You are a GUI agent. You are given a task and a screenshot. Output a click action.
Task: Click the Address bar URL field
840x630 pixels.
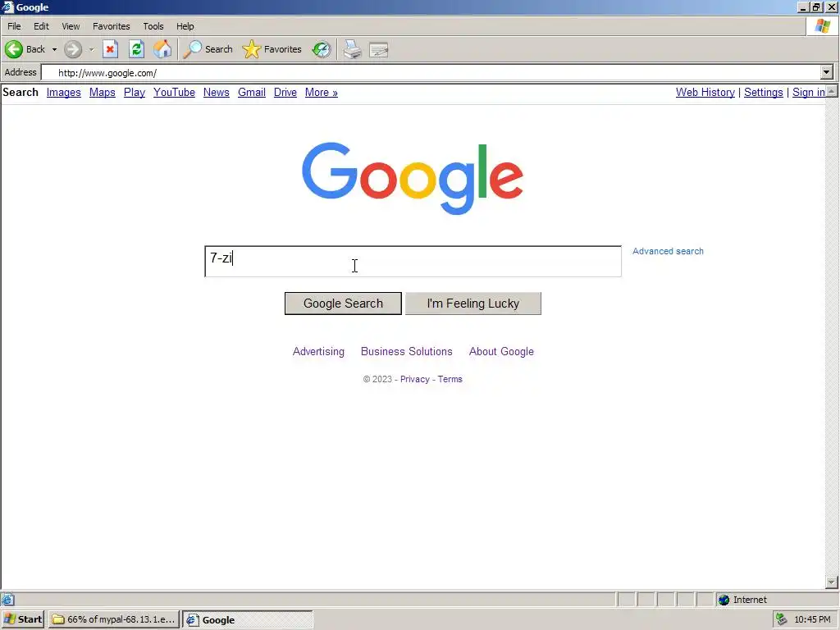(x=431, y=72)
